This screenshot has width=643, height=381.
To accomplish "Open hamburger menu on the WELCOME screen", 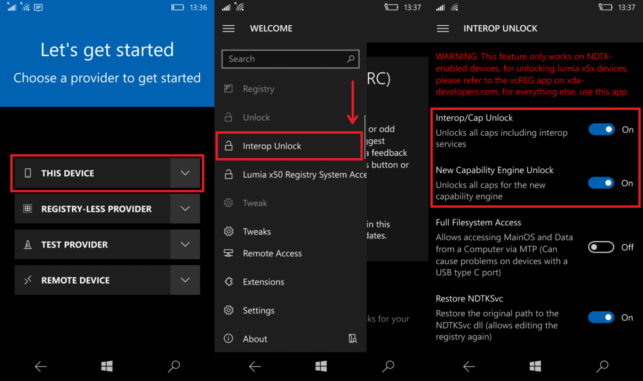I will coord(229,28).
